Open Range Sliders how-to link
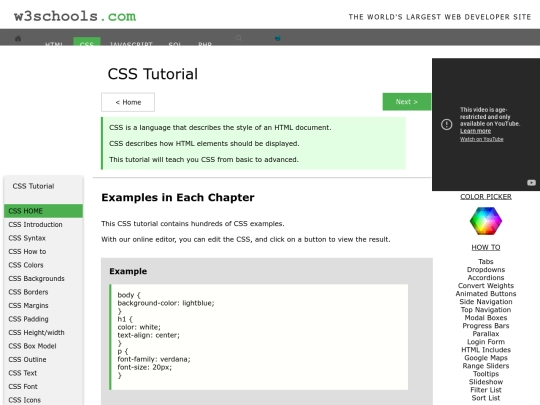This screenshot has width=540, height=405. [486, 366]
